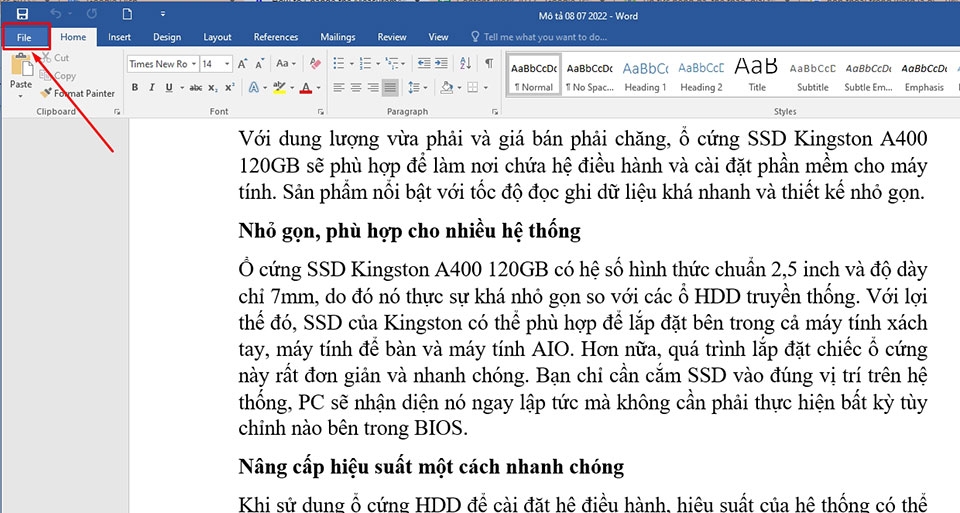This screenshot has height=513, width=960.
Task: Switch to the Design tab
Action: [x=167, y=37]
